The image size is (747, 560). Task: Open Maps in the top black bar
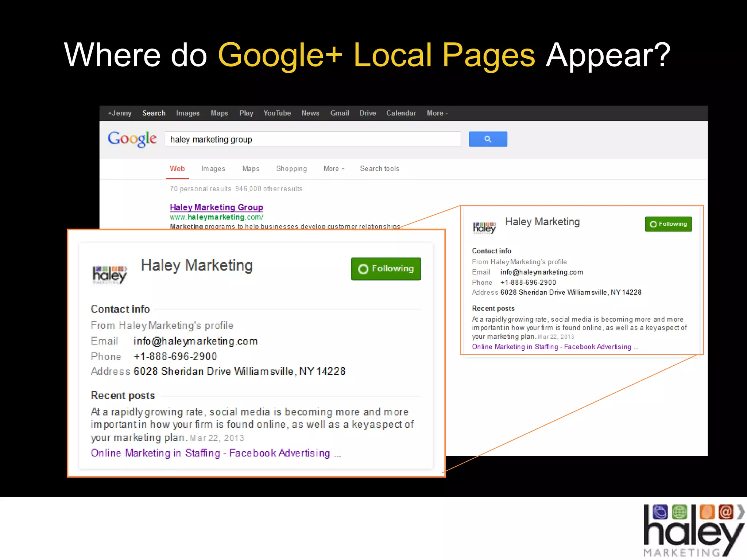[x=219, y=113]
